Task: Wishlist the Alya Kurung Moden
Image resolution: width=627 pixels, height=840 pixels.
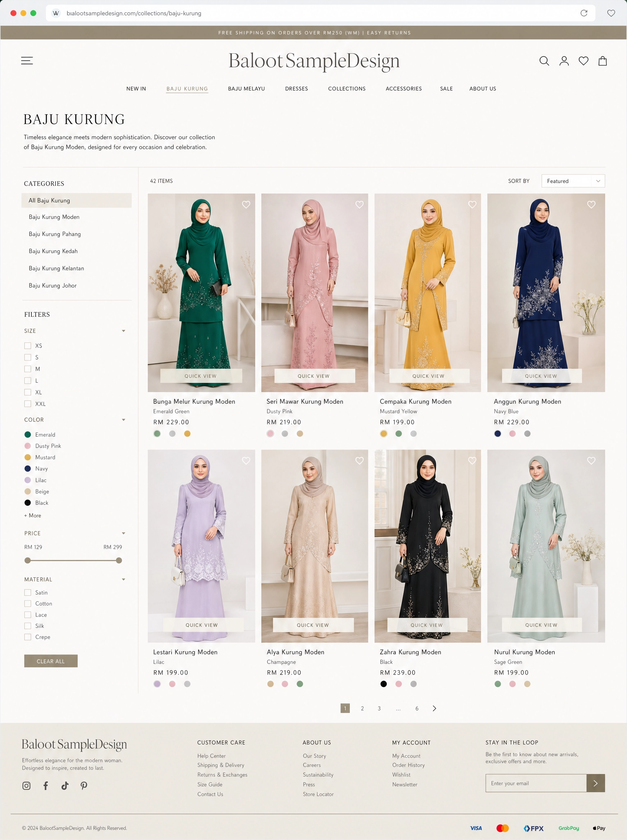Action: tap(360, 460)
